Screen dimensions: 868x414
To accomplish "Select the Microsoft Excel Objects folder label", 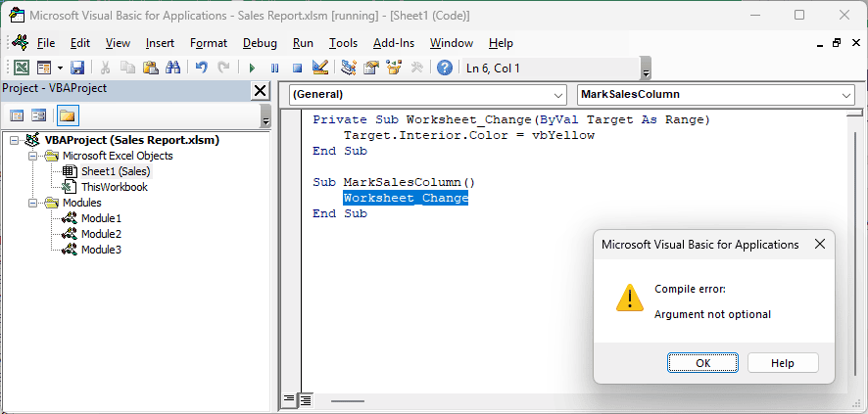I will [118, 156].
